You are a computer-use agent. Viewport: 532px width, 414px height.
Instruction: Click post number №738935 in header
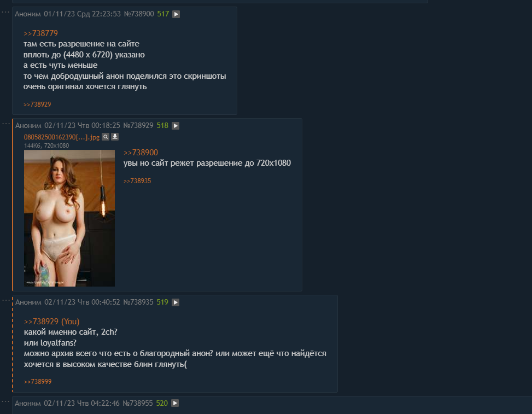click(x=138, y=302)
